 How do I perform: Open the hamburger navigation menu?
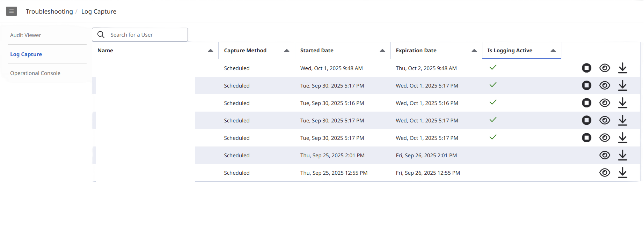click(x=12, y=11)
